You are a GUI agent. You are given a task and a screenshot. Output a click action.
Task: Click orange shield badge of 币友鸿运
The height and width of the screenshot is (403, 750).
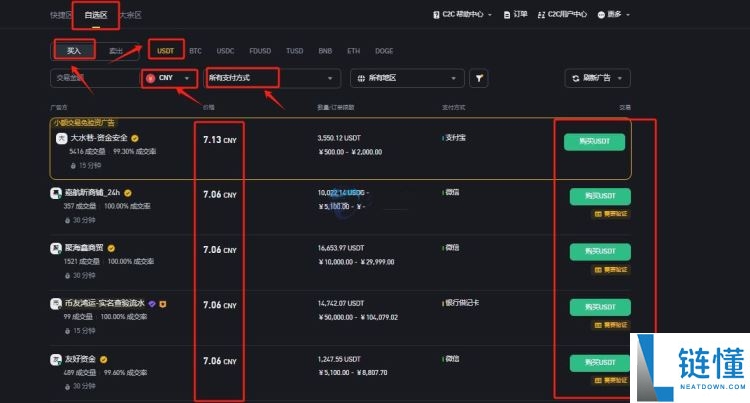pyautogui.click(x=163, y=304)
